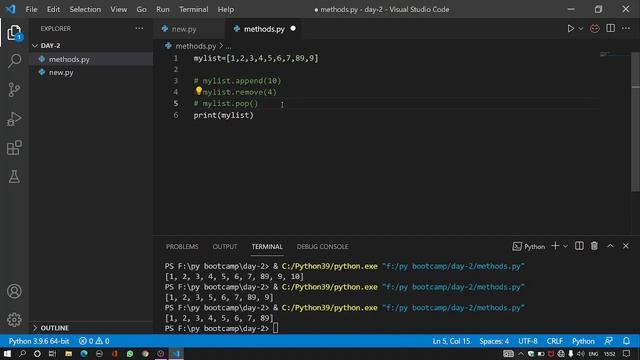Open the View menu
This screenshot has height=360, width=640.
click(118, 9)
